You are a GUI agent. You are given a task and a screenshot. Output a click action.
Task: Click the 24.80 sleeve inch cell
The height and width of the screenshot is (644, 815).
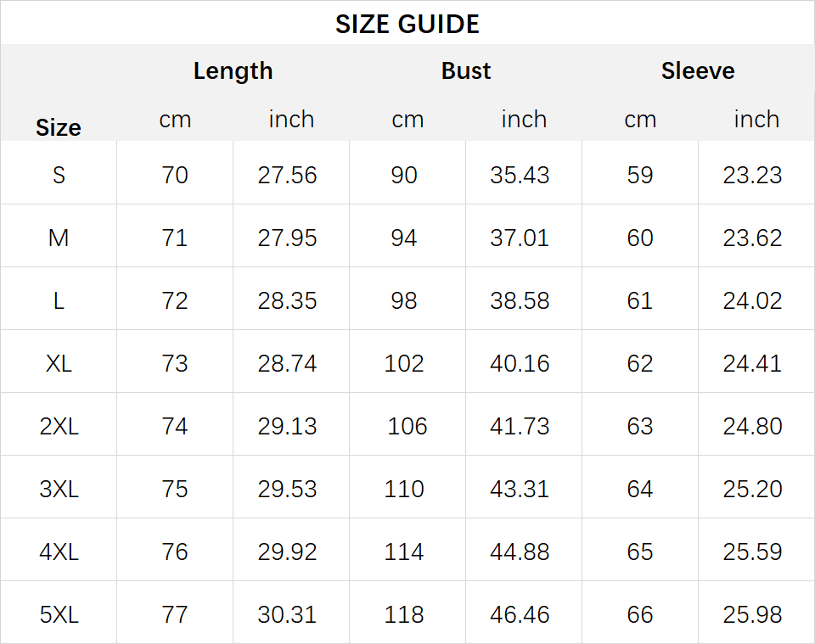pyautogui.click(x=752, y=427)
